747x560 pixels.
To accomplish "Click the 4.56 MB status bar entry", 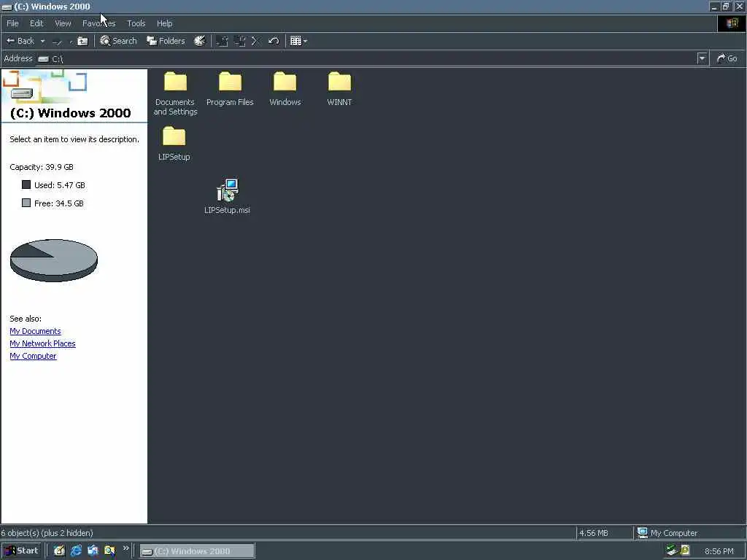I will (x=594, y=533).
